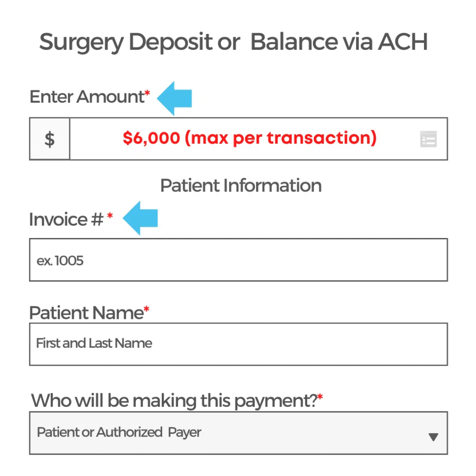This screenshot has height=476, width=476.
Task: Open the dropdown arrow for payer selection
Action: 433,437
